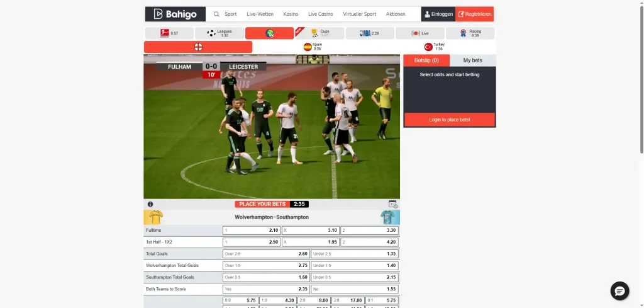Select 1st Half X at 1.95
The height and width of the screenshot is (308, 644).
click(x=311, y=242)
